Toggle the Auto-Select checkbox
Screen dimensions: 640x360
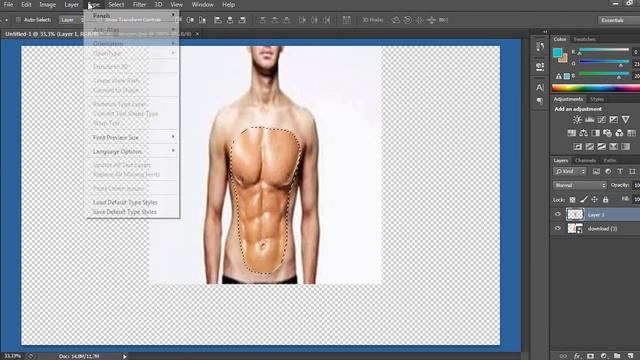point(18,20)
